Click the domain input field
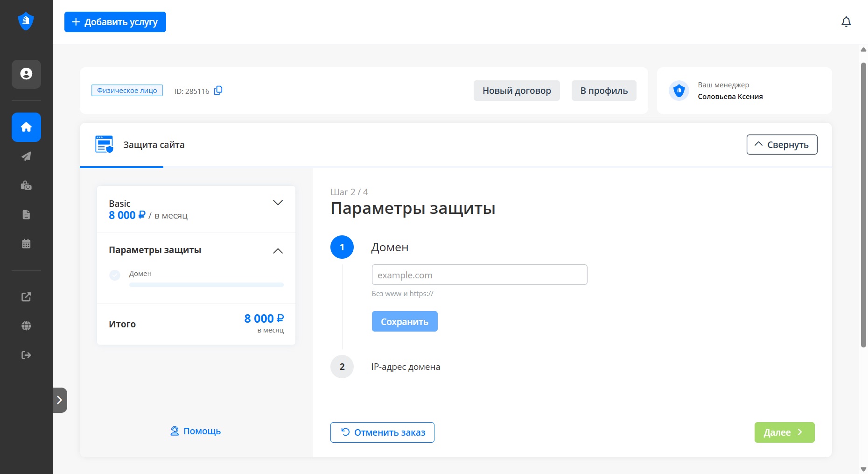This screenshot has width=868, height=474. point(479,275)
